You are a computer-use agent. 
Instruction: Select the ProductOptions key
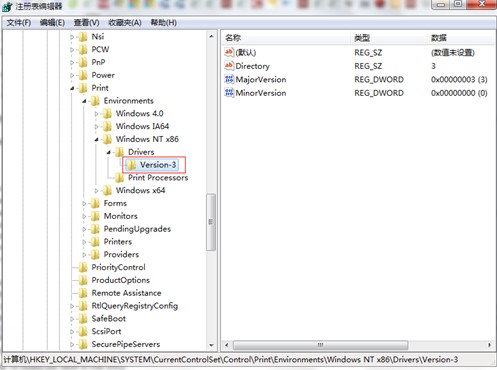(x=121, y=280)
